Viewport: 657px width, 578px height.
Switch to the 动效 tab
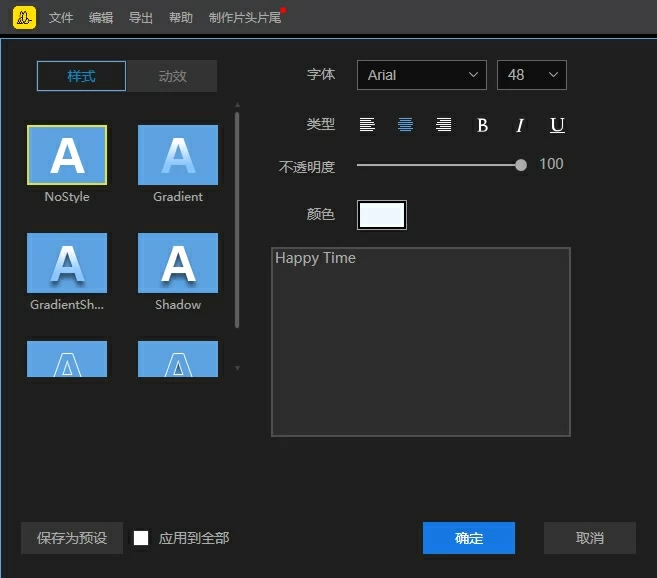(x=172, y=76)
